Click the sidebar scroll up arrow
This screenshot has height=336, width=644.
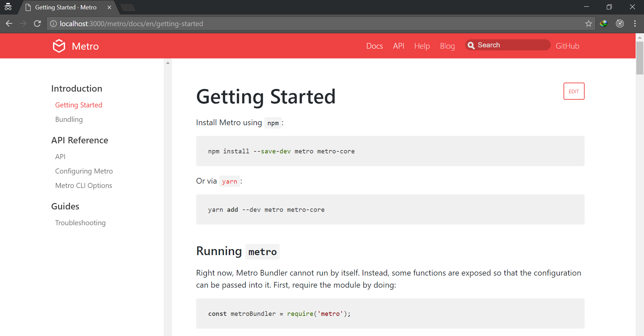(168, 63)
